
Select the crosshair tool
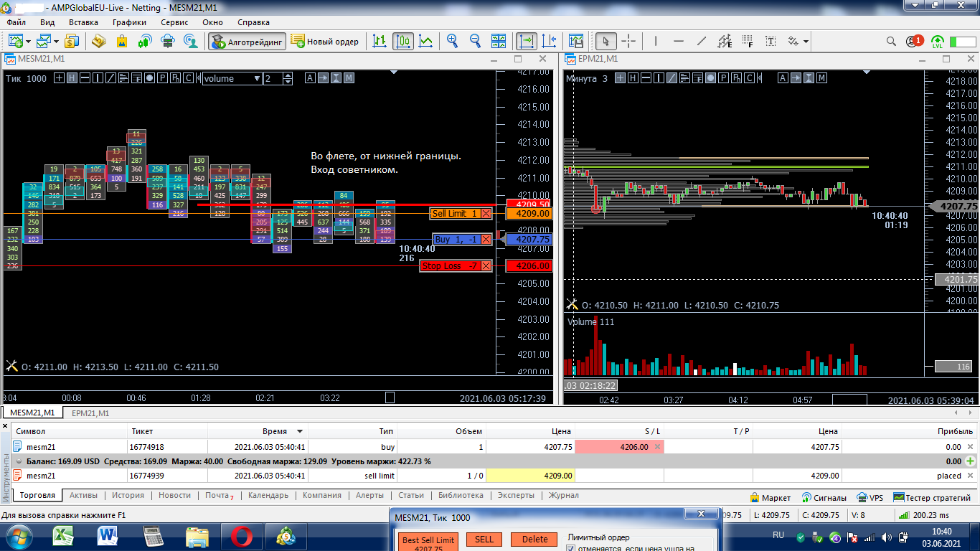click(628, 42)
